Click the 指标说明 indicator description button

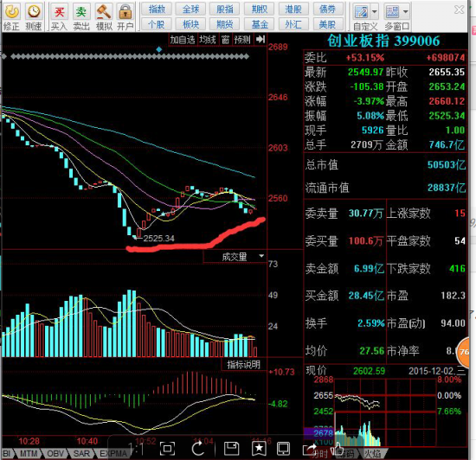point(243,364)
